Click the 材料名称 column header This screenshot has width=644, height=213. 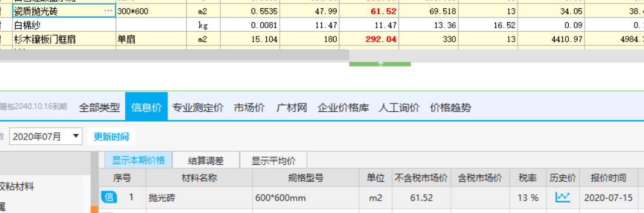click(x=199, y=178)
